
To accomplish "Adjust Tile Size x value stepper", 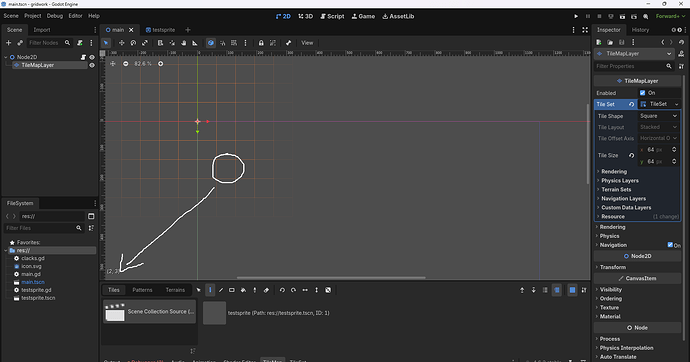I will tap(674, 150).
